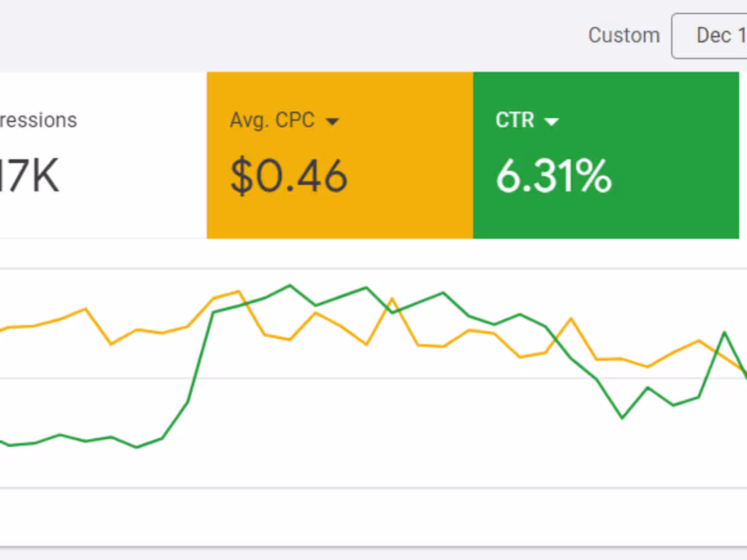747x560 pixels.
Task: Click the dropdown arrow beside Avg. CPC
Action: 333,121
